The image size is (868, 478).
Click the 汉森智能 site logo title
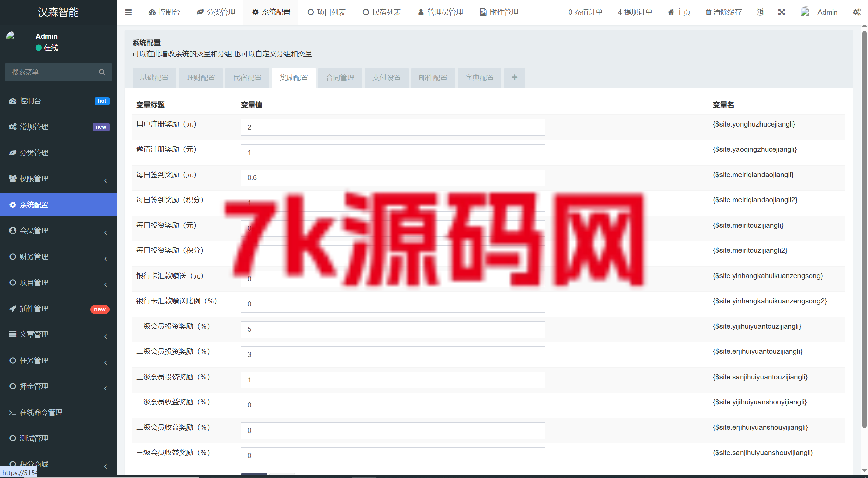(x=58, y=12)
